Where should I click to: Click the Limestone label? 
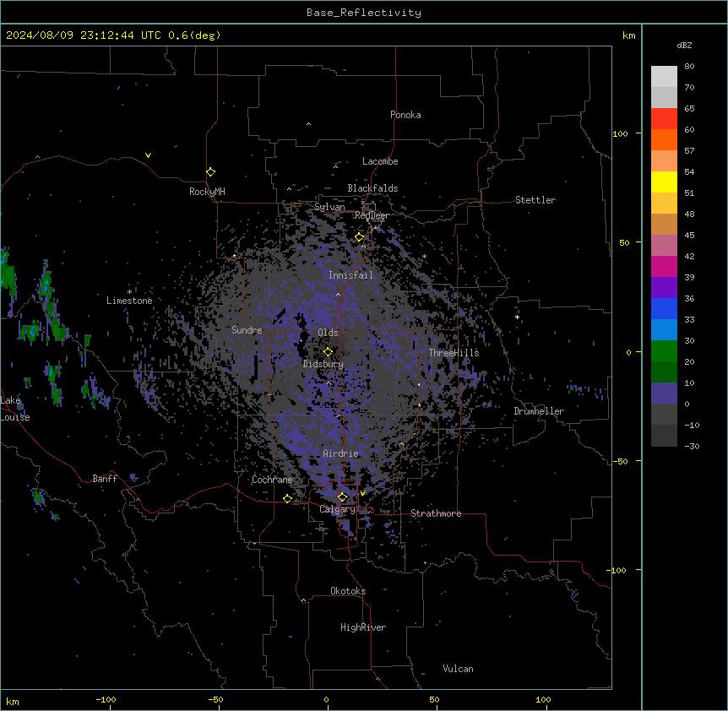click(129, 301)
